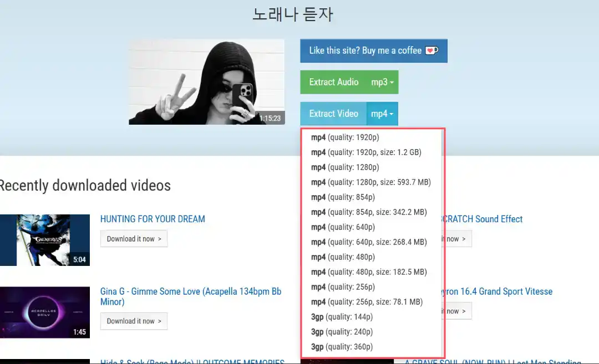Pick mp4 1280p size 593.7 MB option

370,182
